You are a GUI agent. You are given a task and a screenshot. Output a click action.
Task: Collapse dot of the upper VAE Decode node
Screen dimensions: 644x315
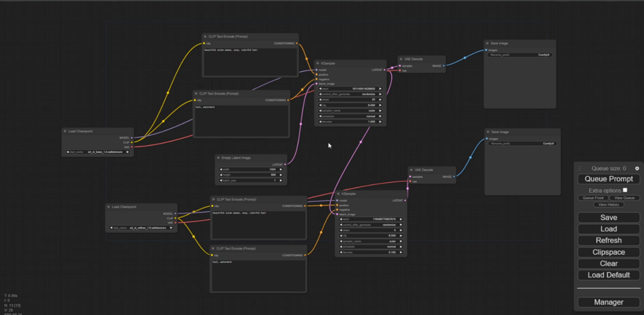(x=401, y=59)
